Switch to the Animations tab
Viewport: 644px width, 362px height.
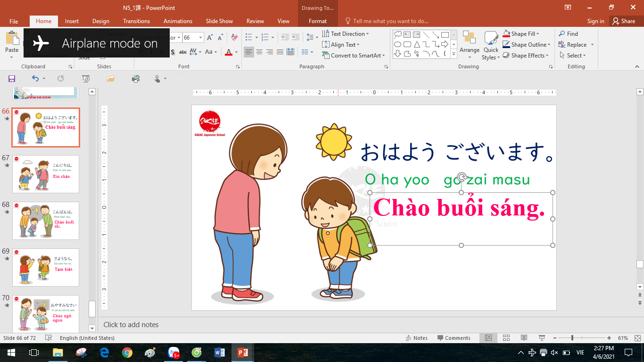click(x=178, y=21)
